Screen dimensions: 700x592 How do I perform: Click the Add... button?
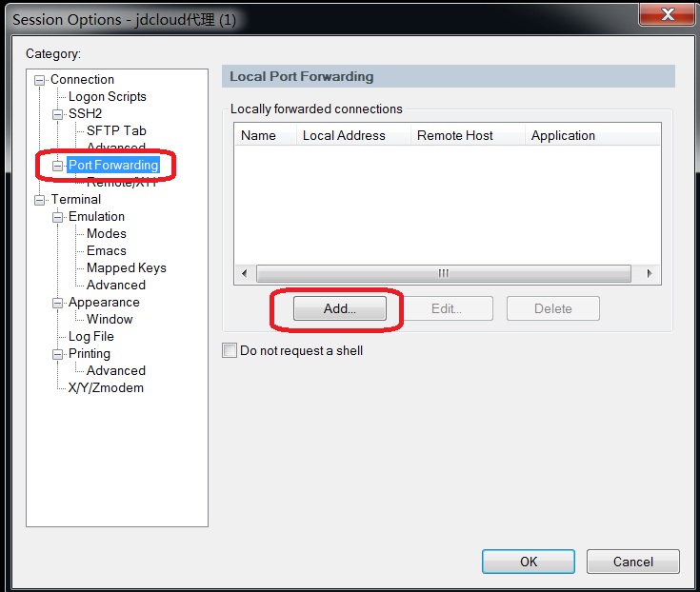340,308
